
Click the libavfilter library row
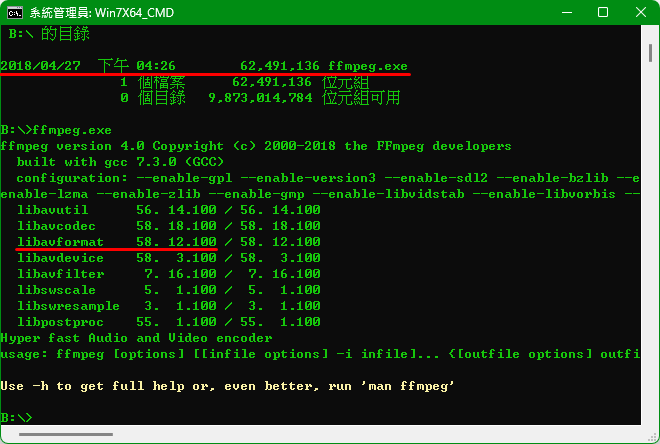169,274
